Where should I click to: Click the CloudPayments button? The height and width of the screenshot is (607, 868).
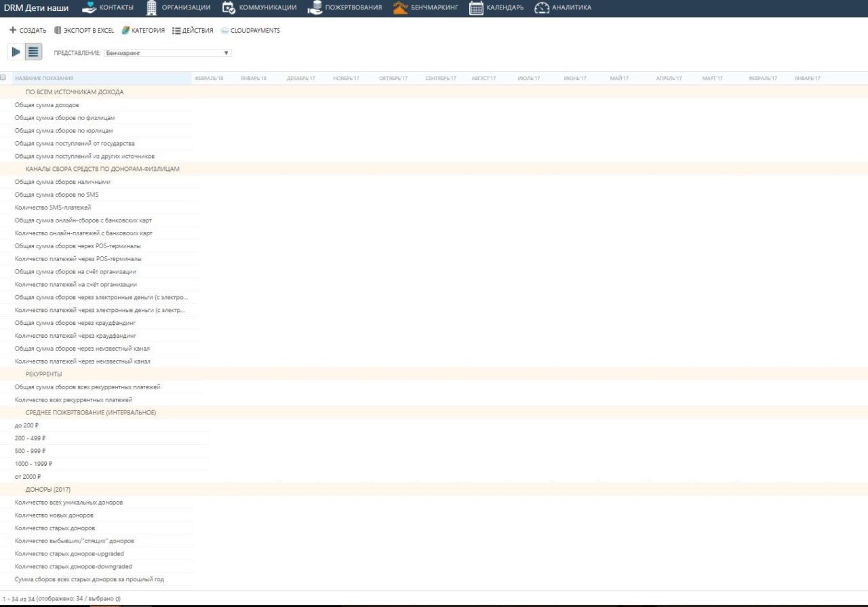(x=250, y=31)
